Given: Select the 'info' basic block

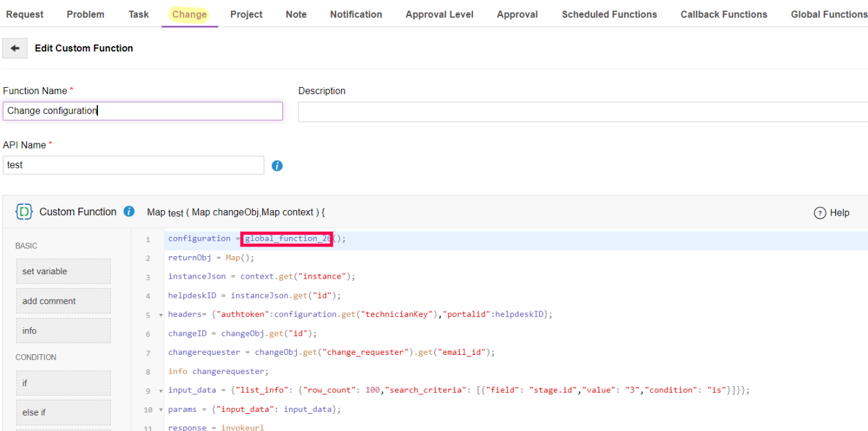Looking at the screenshot, I should pos(63,330).
